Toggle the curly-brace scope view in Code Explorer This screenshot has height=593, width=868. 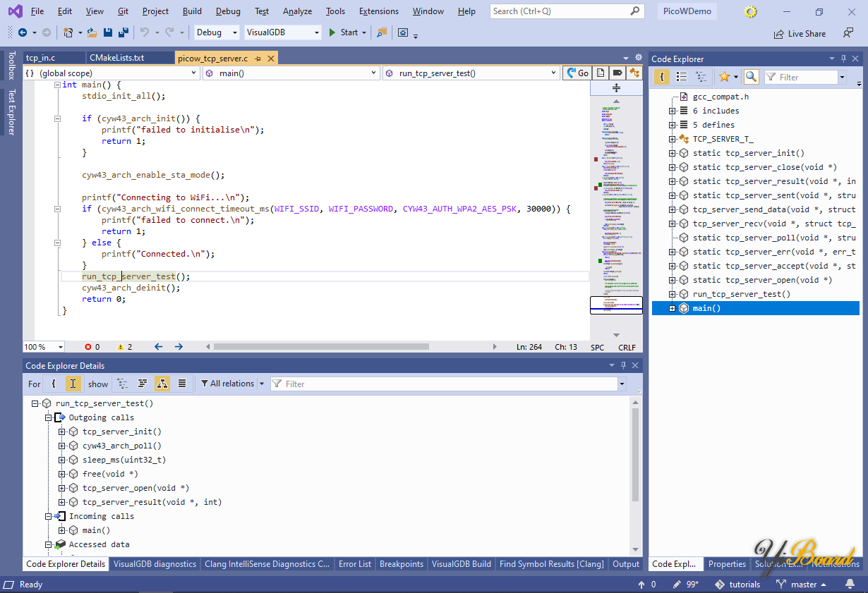[x=662, y=77]
